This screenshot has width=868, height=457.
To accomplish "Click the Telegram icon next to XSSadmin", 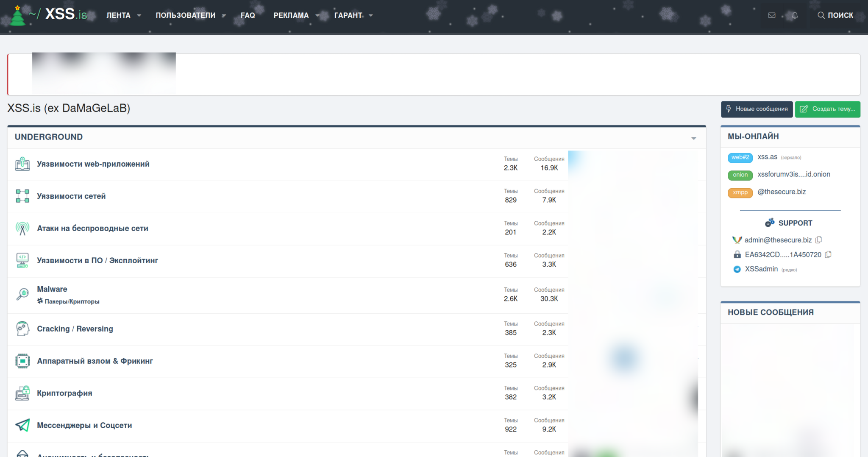I will coord(737,269).
